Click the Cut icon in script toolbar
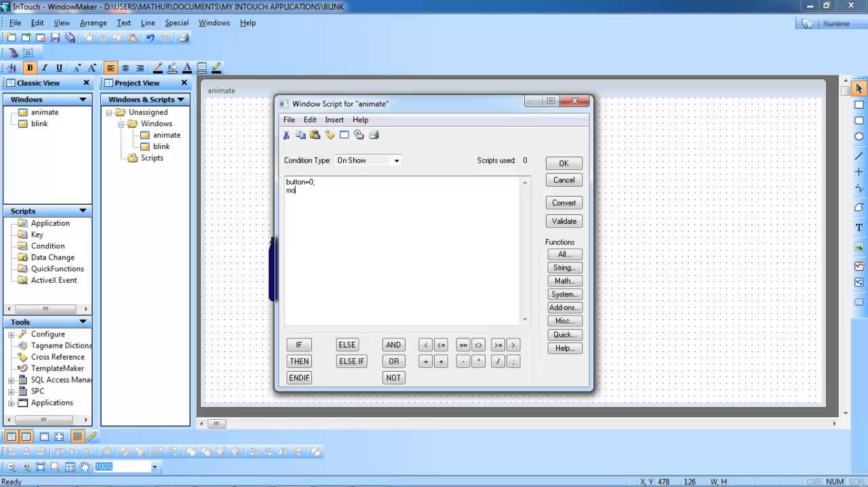 click(x=286, y=135)
